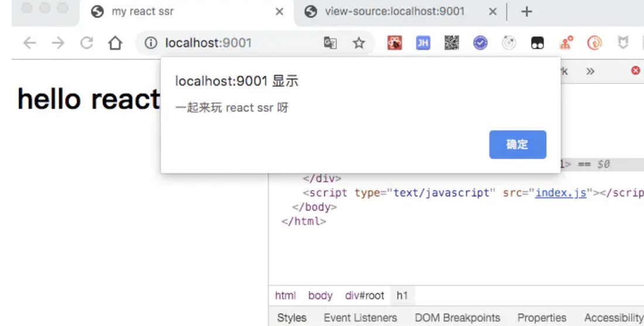Click the site info icon in address bar
This screenshot has height=326, width=644.
pos(151,43)
